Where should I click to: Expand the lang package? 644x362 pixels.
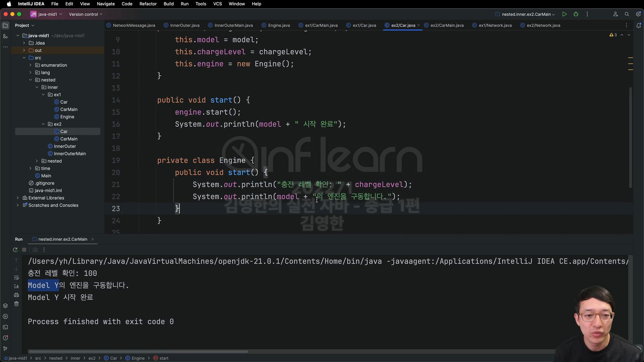31,72
